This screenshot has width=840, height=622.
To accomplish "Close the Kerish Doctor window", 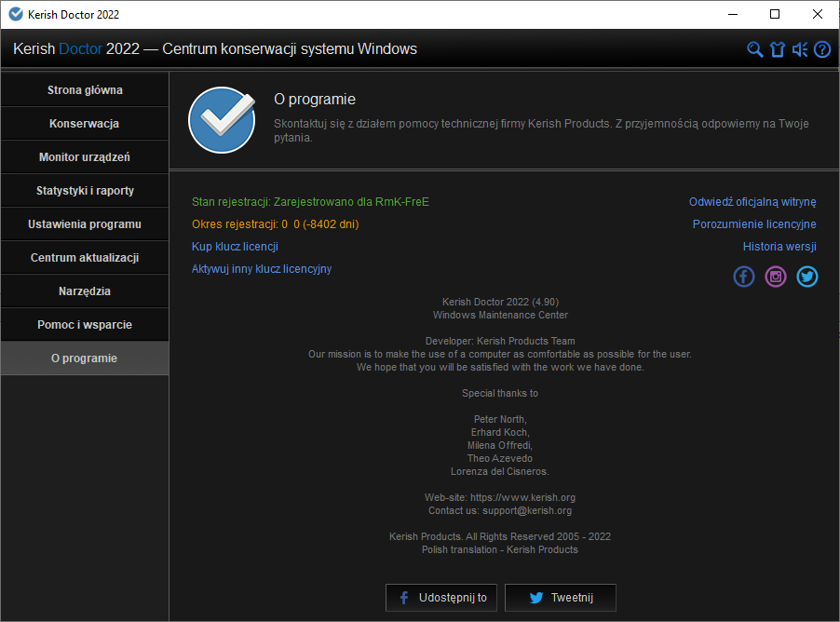I will click(x=817, y=15).
